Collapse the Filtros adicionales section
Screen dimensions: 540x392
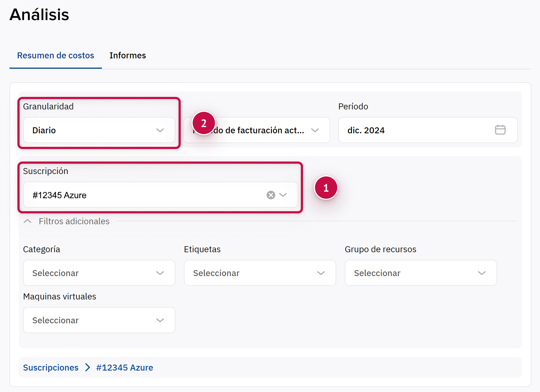(x=27, y=221)
